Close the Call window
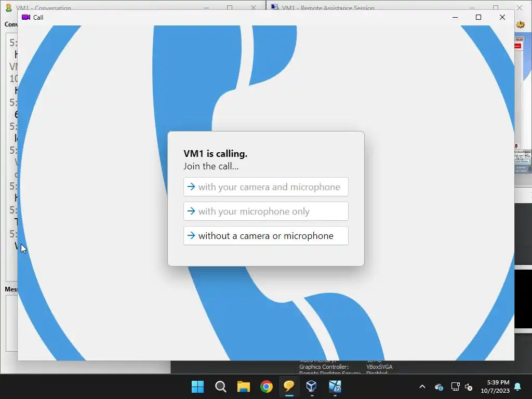This screenshot has height=399, width=532. (x=502, y=17)
